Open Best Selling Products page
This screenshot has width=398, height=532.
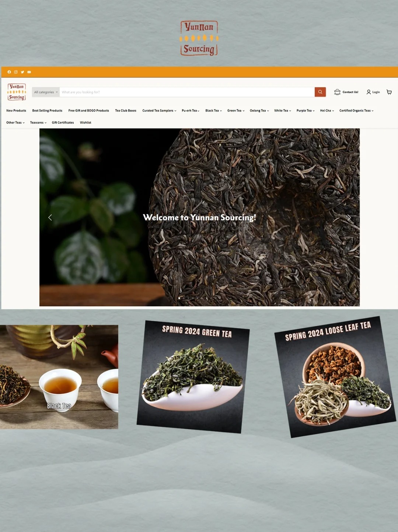click(47, 111)
